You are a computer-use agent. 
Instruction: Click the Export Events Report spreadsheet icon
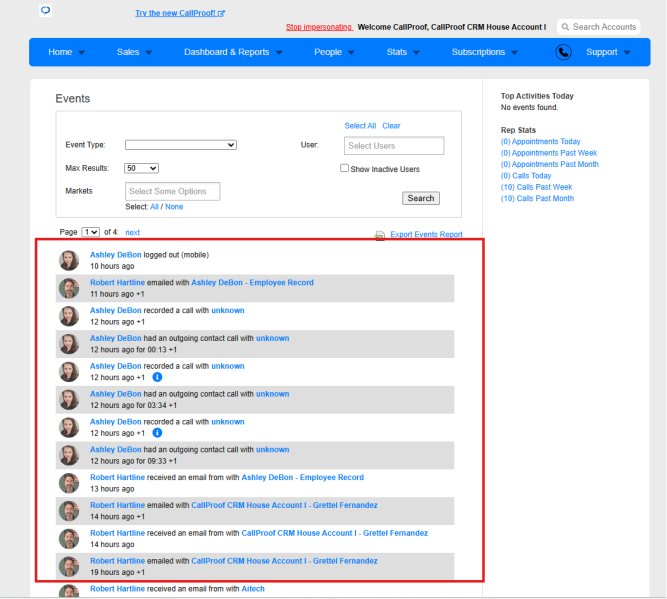coord(379,235)
